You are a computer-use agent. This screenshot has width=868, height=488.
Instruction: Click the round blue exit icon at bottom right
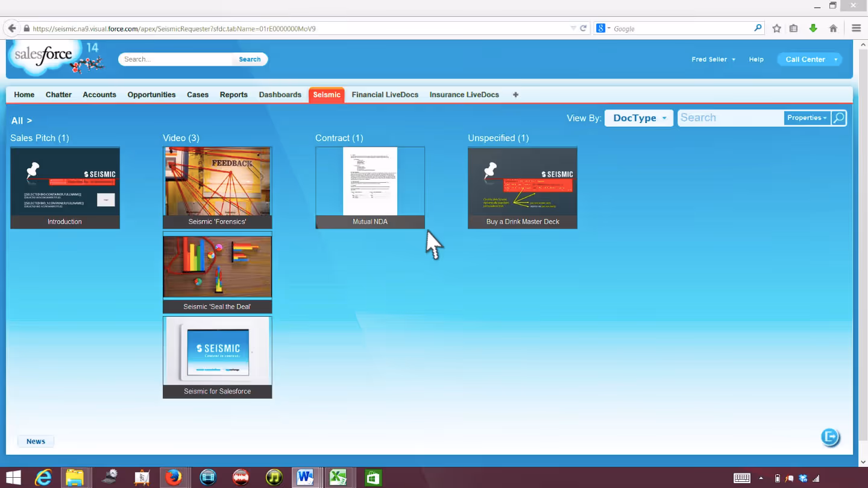(831, 437)
